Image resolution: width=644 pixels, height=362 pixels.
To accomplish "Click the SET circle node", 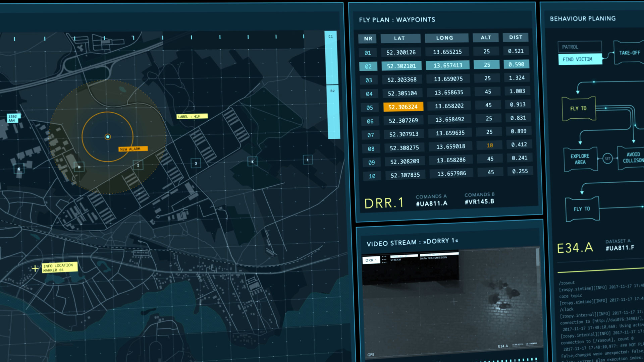I will tap(607, 159).
